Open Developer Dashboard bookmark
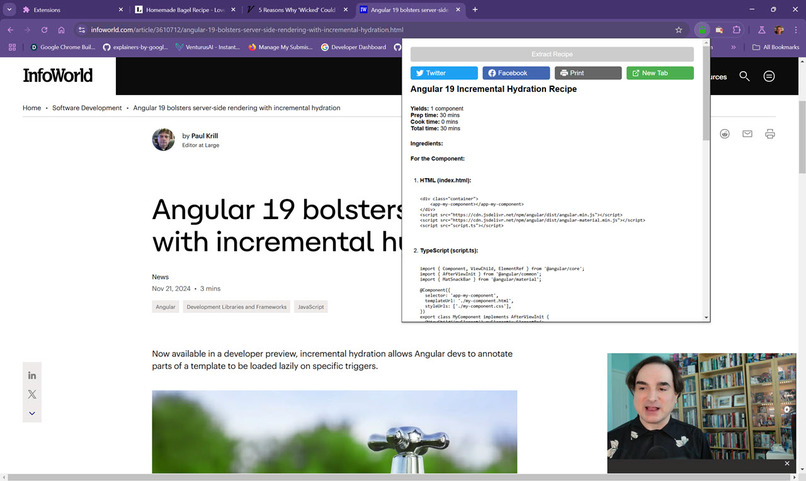This screenshot has width=806, height=481. point(353,47)
